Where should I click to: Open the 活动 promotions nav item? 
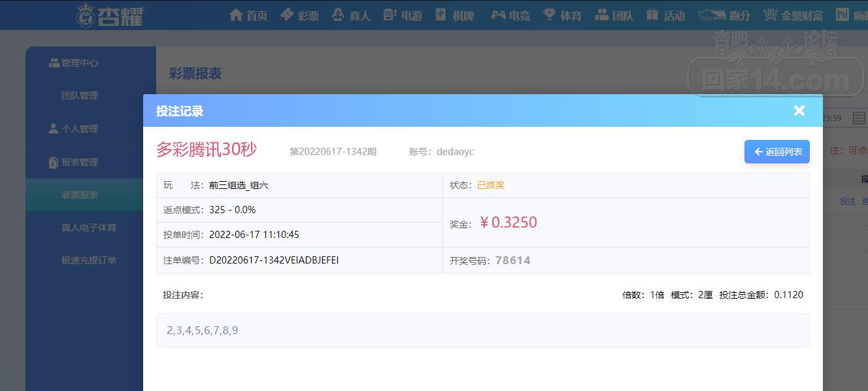(x=665, y=15)
